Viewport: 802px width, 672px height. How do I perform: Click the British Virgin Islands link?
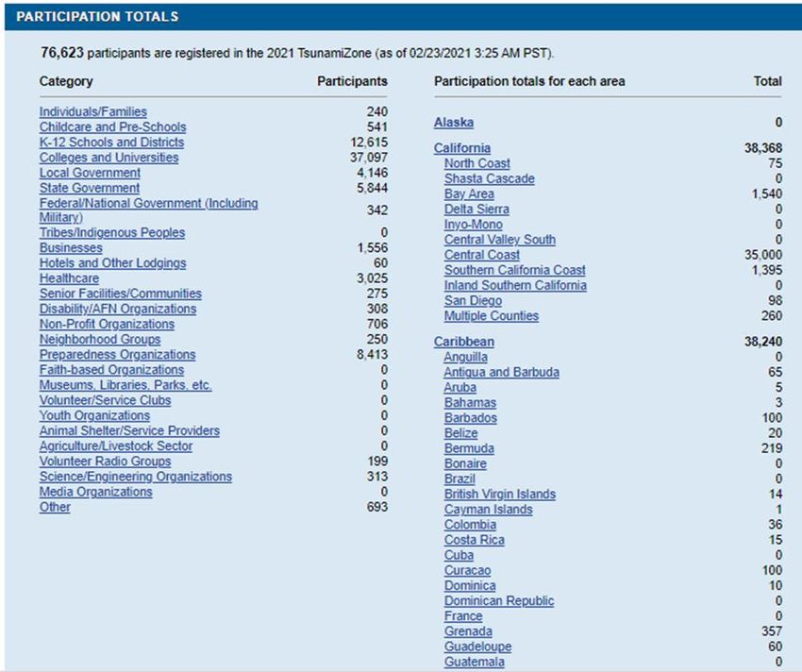499,495
